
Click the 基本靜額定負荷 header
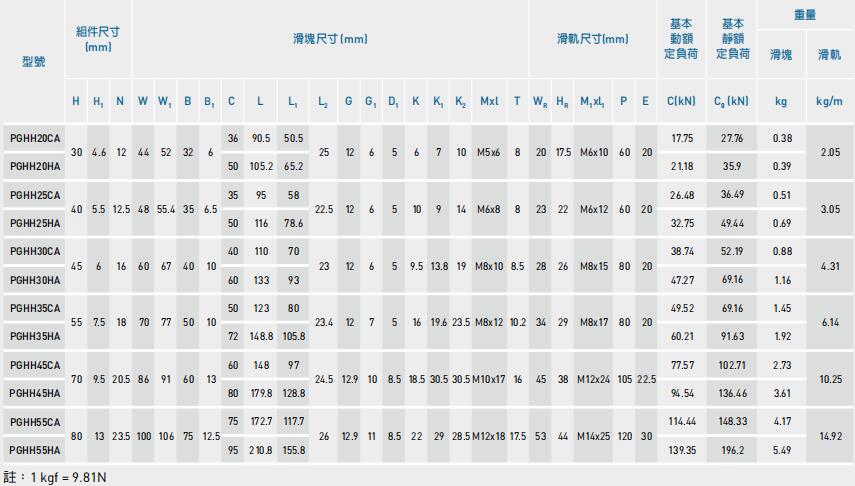click(x=733, y=39)
